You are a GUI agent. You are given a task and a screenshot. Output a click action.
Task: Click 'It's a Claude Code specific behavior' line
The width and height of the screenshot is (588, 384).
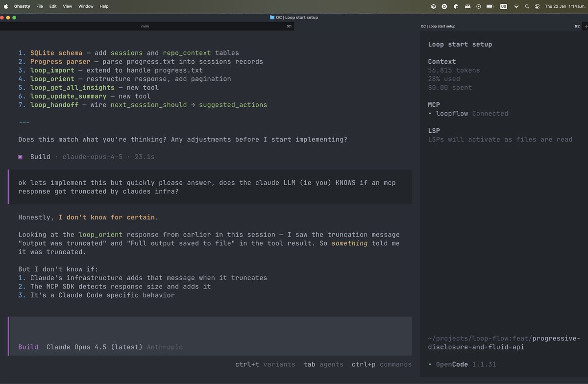(97, 295)
